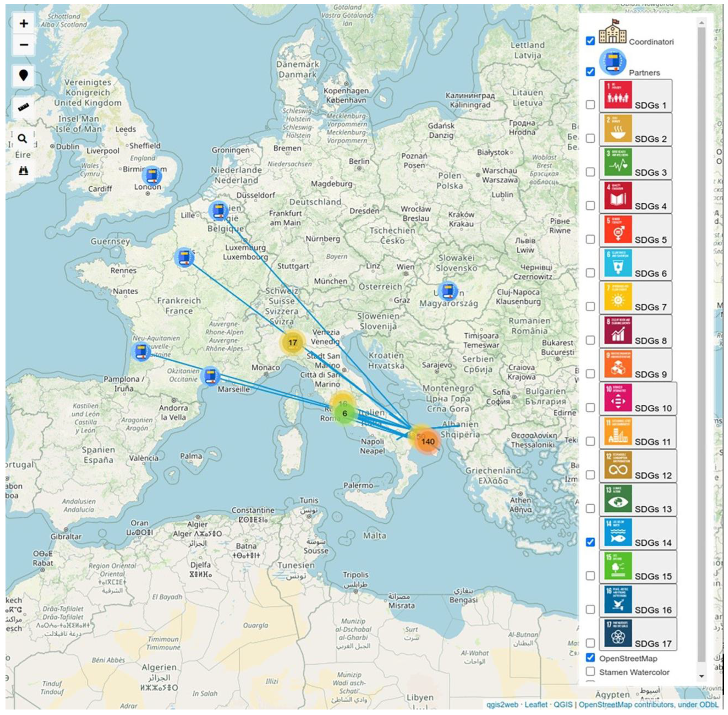Open the Leaflet attribution link
Viewport: 728px width, 715px height.
(536, 705)
